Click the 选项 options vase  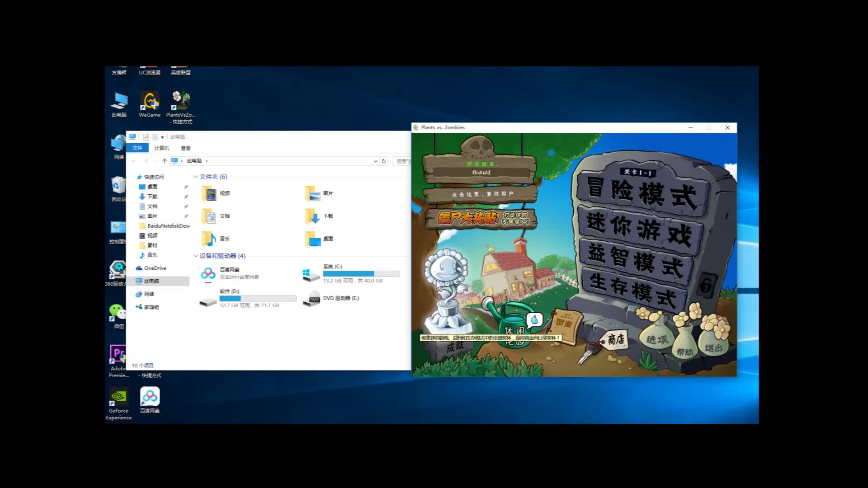pos(656,337)
